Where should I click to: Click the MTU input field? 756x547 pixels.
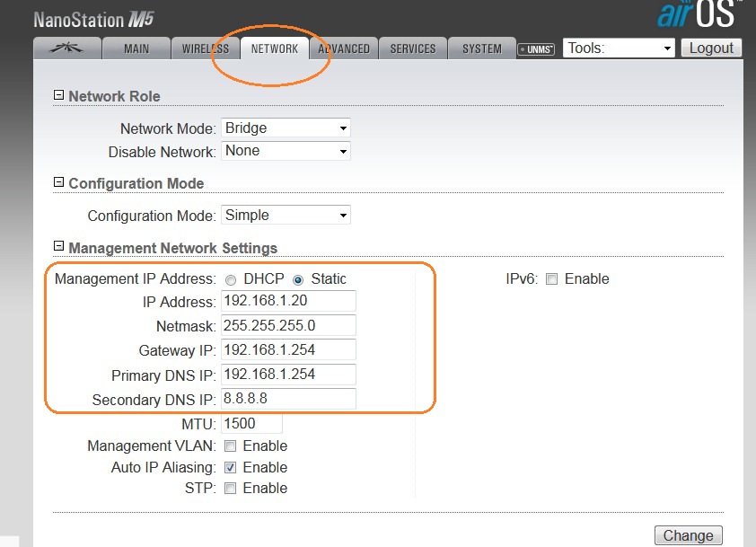(251, 424)
